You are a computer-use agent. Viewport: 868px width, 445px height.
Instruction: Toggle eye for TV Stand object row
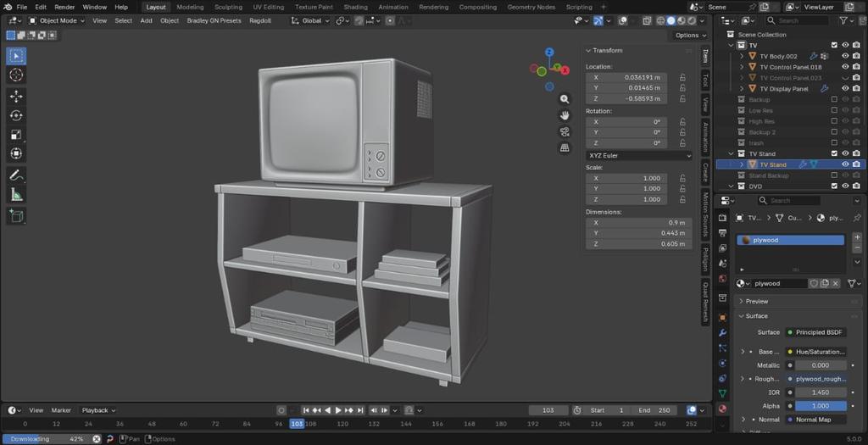pyautogui.click(x=845, y=164)
